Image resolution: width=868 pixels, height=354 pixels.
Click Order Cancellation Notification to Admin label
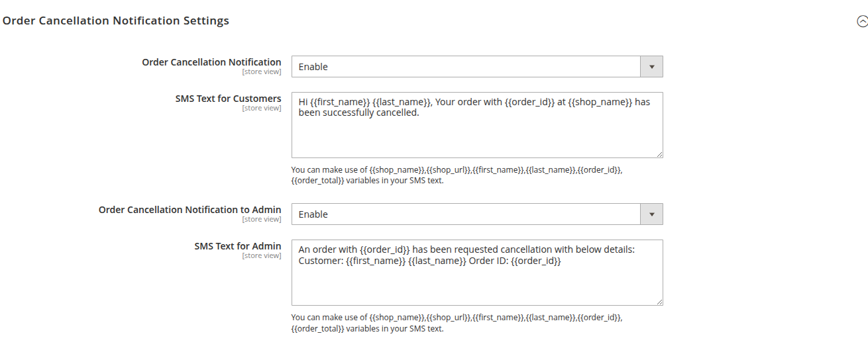pyautogui.click(x=190, y=209)
